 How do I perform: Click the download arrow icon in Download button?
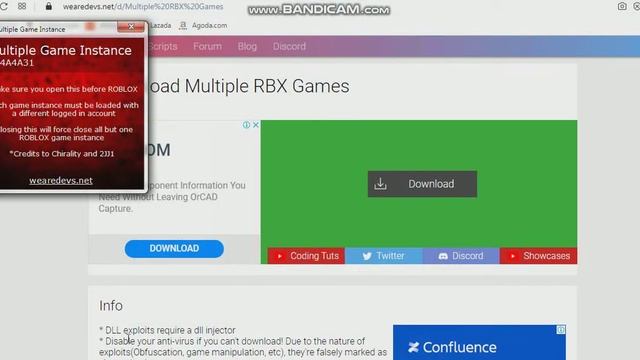pos(380,184)
